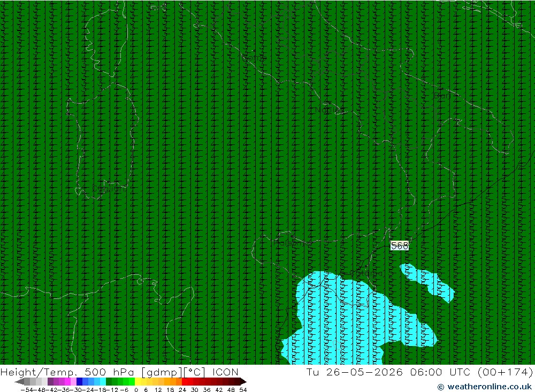Select the ICON model name in title
This screenshot has width=535, height=392.
click(x=226, y=372)
